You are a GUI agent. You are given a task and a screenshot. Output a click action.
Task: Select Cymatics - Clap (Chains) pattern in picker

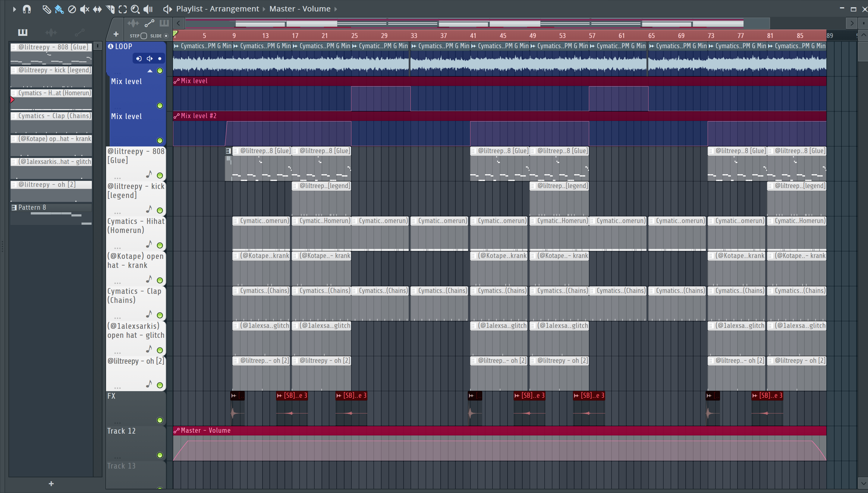pos(51,123)
